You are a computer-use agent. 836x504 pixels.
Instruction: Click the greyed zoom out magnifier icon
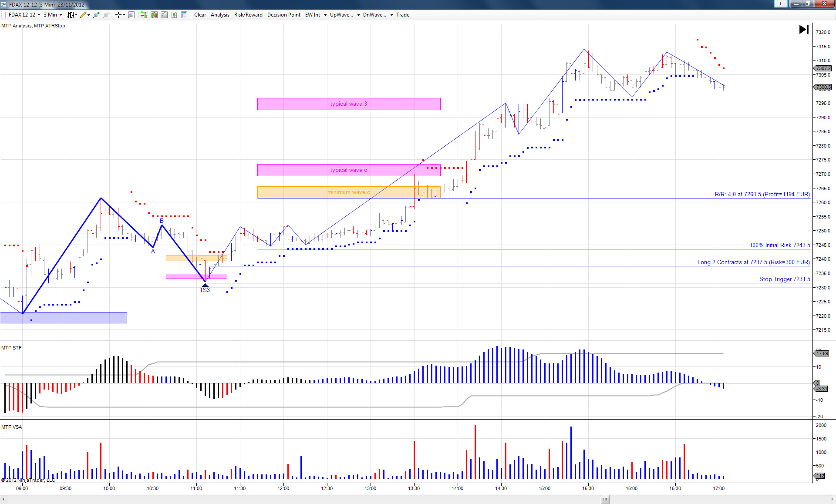106,15
